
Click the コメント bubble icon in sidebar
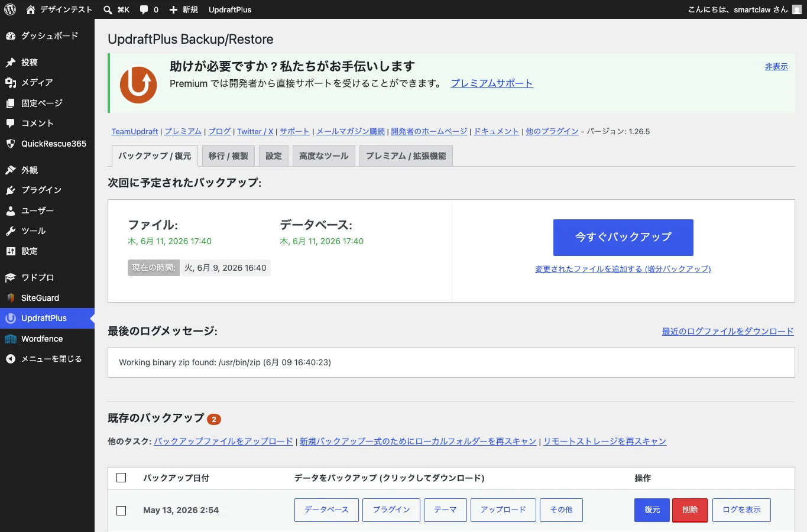pos(11,123)
